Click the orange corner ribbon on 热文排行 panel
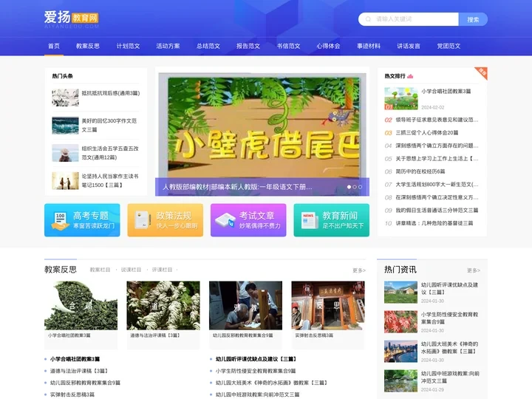This screenshot has height=399, width=532. pyautogui.click(x=481, y=72)
